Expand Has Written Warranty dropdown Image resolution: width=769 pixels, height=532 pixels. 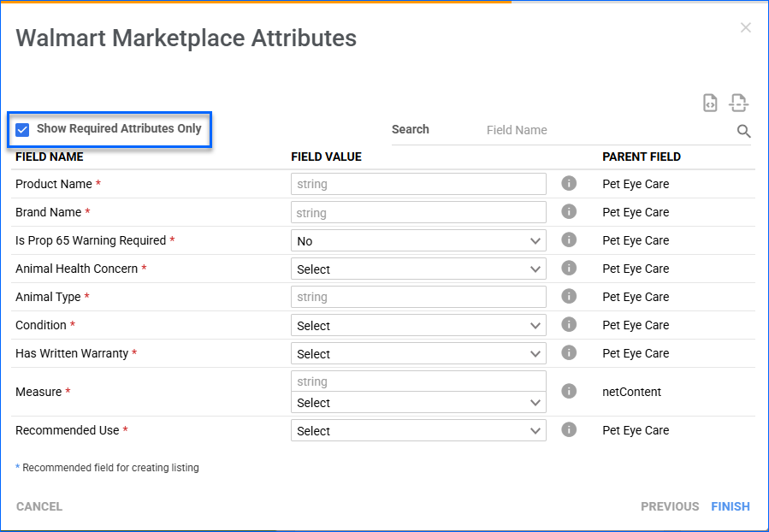tap(418, 354)
